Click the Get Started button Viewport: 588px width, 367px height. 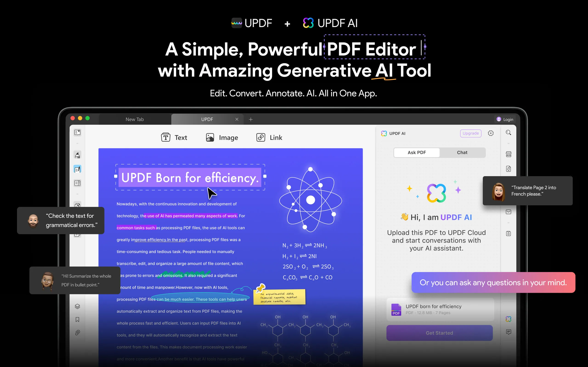[439, 333]
